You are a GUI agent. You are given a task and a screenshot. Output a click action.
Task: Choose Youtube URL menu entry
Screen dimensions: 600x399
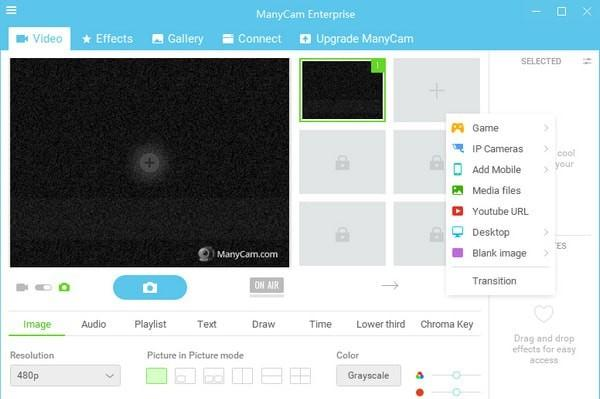(x=501, y=211)
